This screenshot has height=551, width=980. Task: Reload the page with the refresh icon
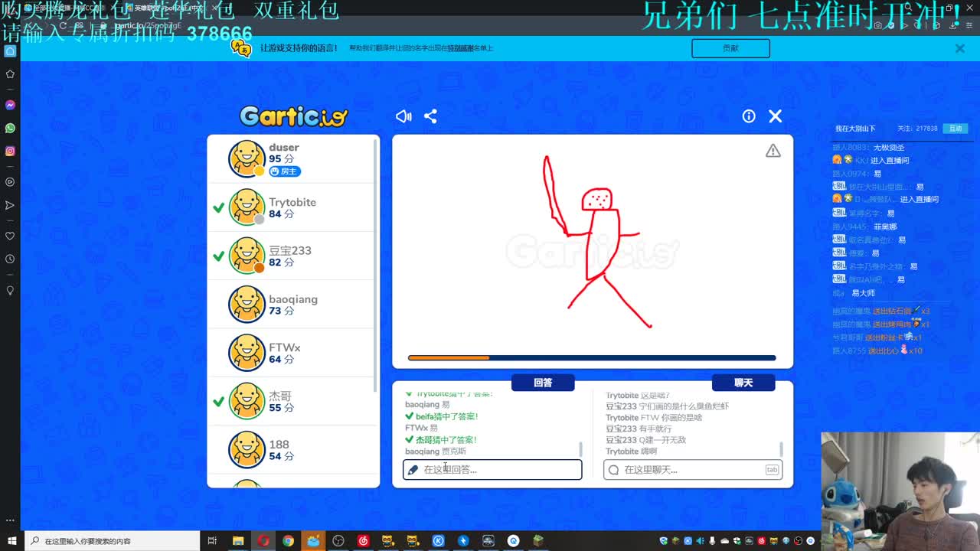(x=63, y=25)
